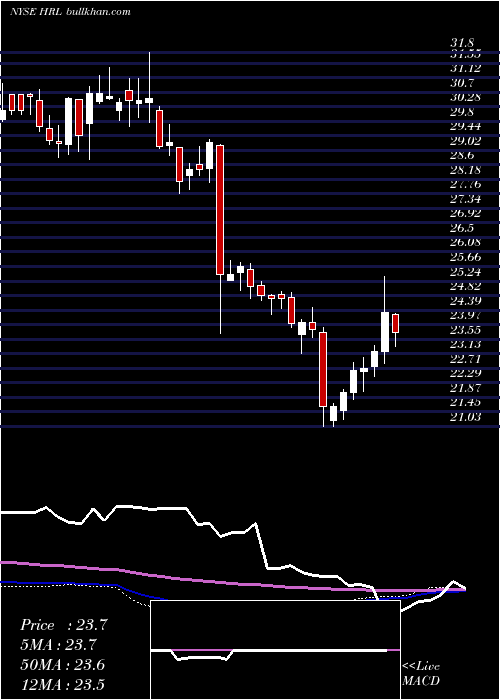Viewport: 500px width, 700px height.
Task: Click the tallest red candlestick body
Action: (x=220, y=210)
